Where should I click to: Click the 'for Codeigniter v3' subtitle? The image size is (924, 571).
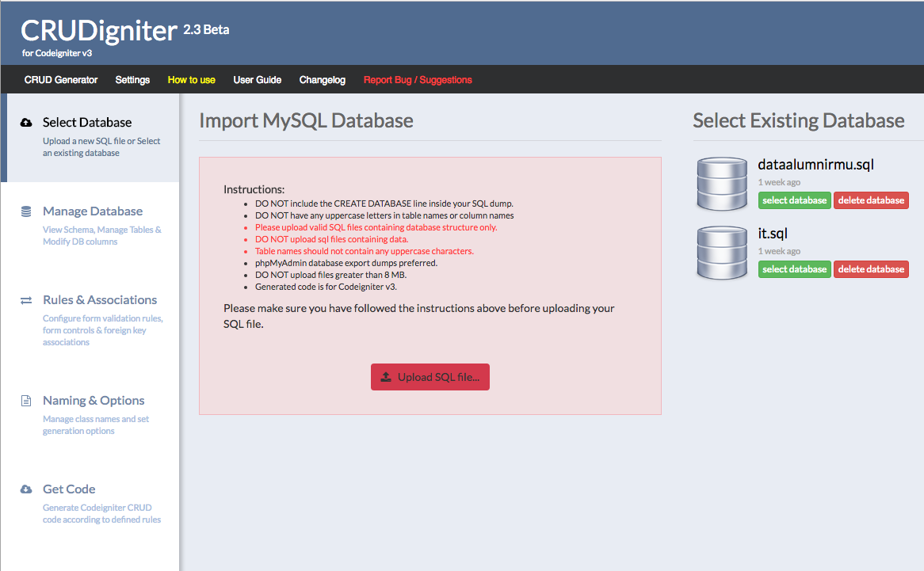pos(57,53)
